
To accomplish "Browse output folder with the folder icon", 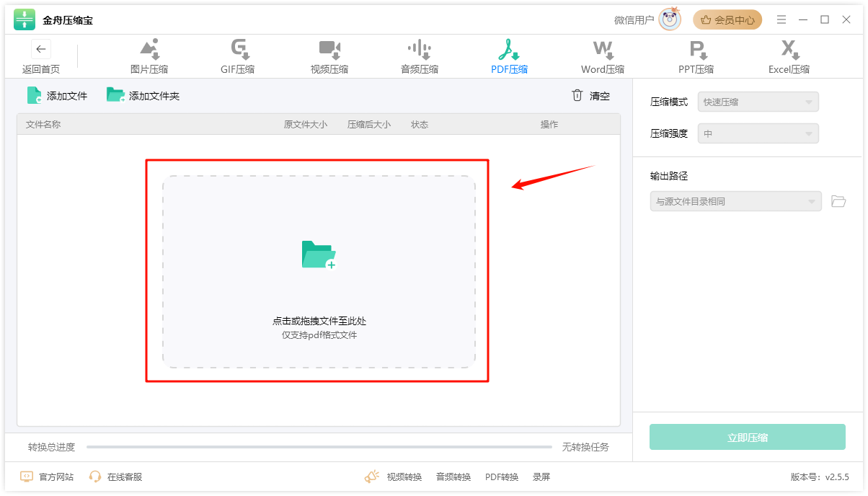I will click(838, 201).
